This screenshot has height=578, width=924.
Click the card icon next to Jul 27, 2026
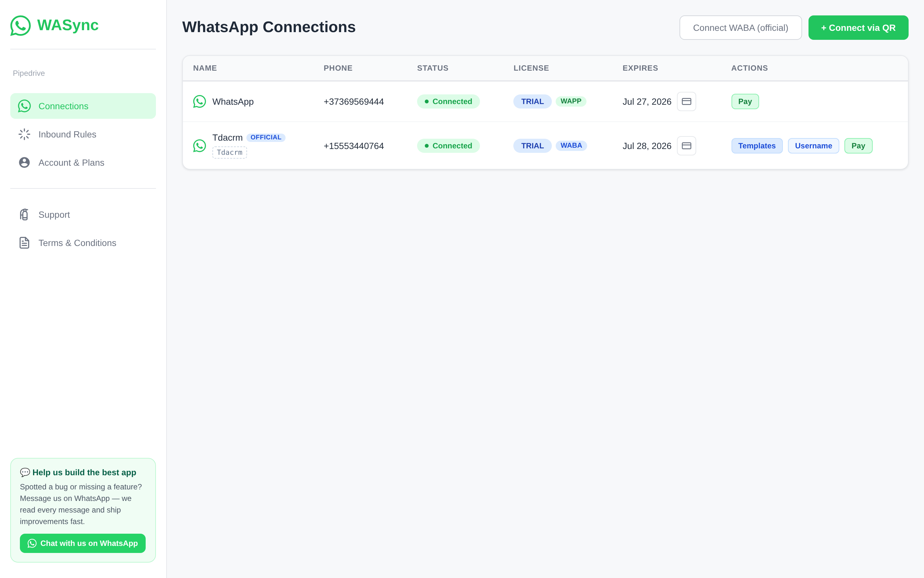(x=687, y=101)
